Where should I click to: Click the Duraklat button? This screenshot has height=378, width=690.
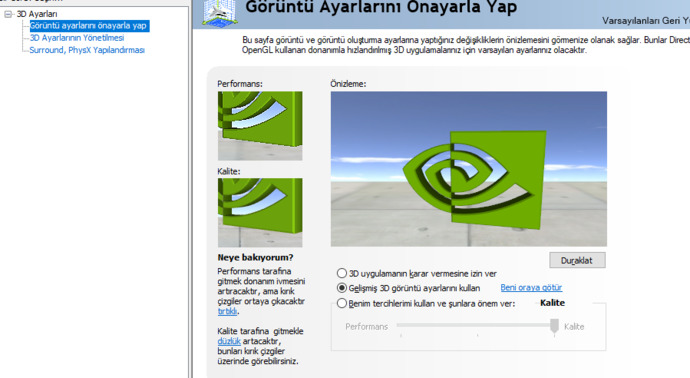point(577,260)
